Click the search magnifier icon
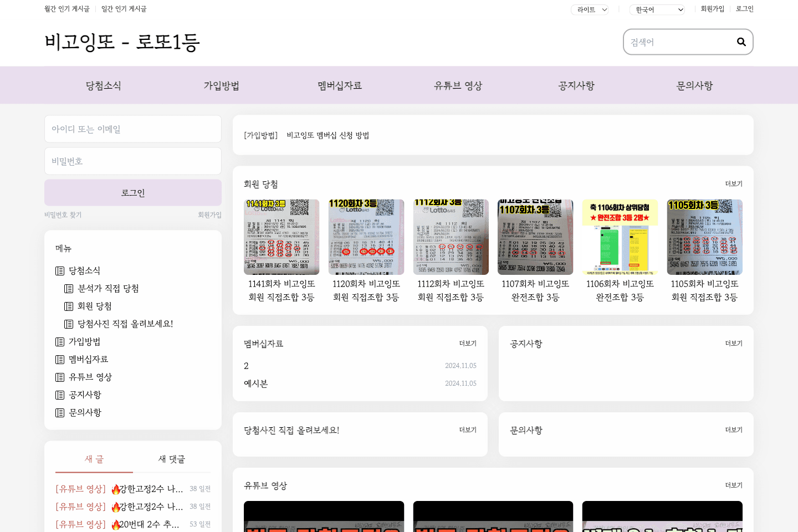The width and height of the screenshot is (798, 532). 741,42
